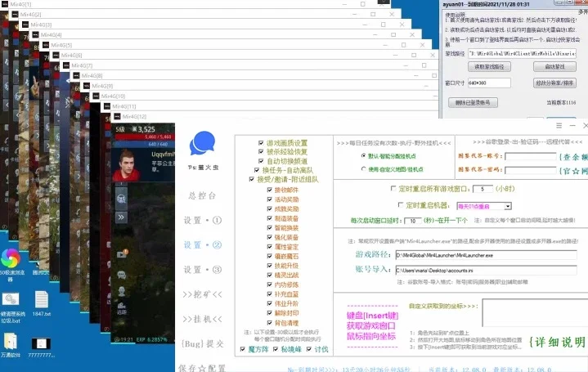588x372 pixels.
Task: Open the 1847.txt desktop file
Action: (x=41, y=300)
